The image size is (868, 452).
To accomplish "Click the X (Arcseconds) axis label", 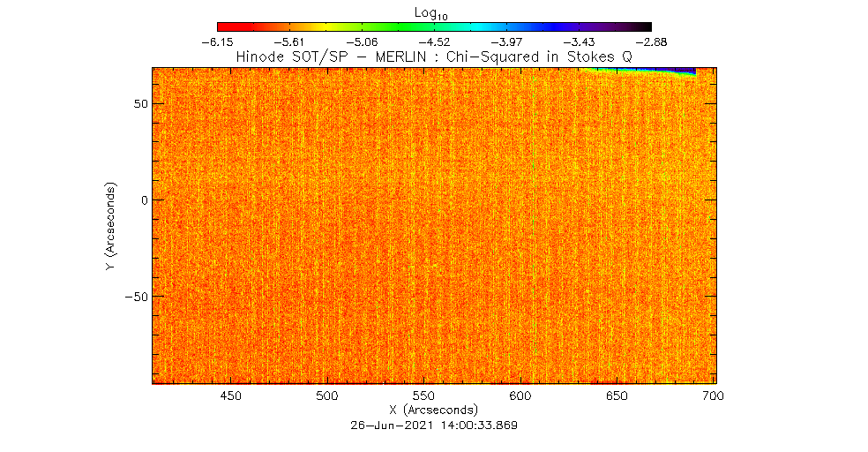I will tap(433, 411).
